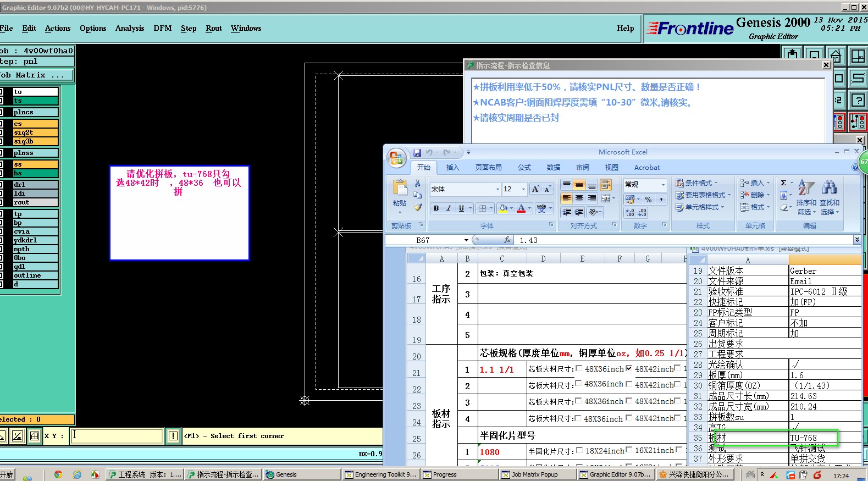Toggle checkbox for layer drl
This screenshot has width=868, height=481.
[x=2, y=185]
